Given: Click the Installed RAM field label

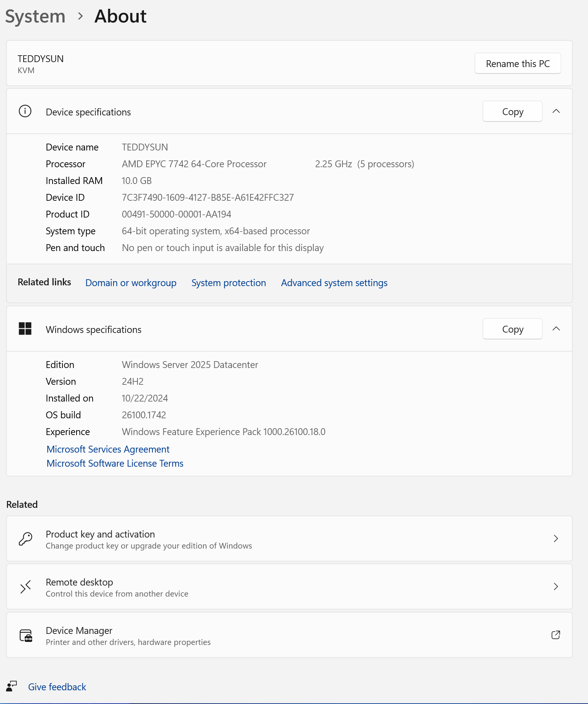Looking at the screenshot, I should [x=74, y=181].
